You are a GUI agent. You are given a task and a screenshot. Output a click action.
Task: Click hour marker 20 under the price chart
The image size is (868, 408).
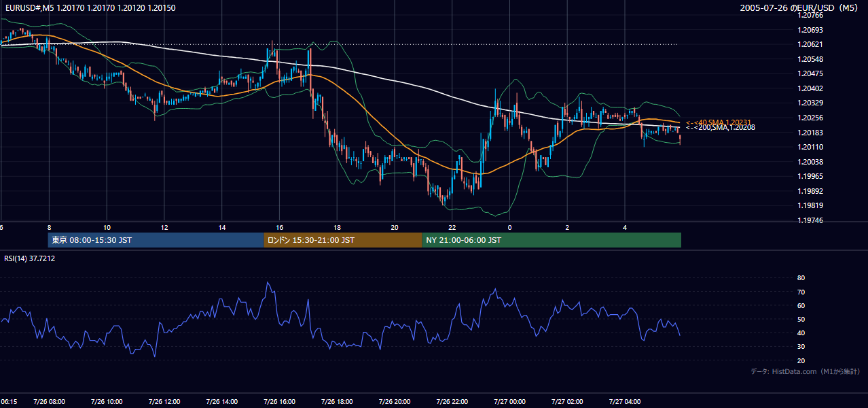pos(395,227)
